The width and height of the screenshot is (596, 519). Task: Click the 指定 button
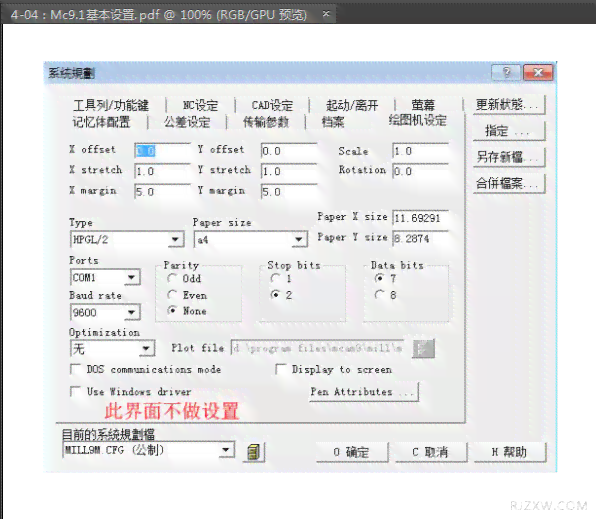tap(509, 131)
